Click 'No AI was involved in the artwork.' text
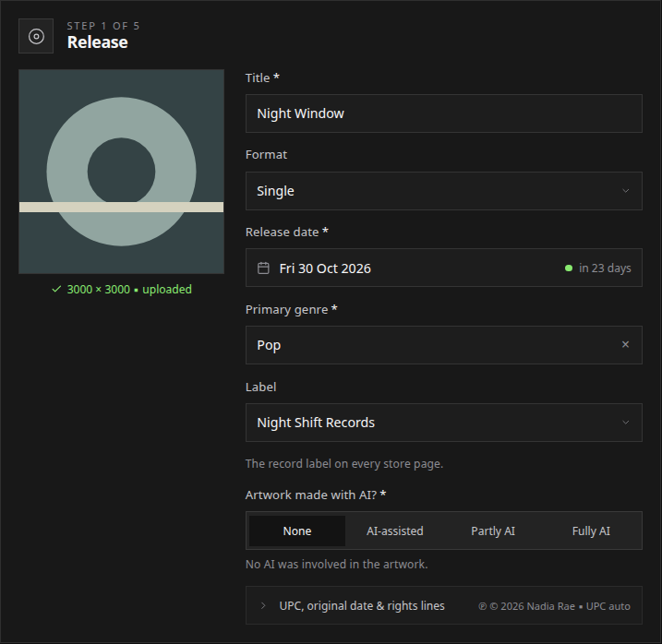 336,565
